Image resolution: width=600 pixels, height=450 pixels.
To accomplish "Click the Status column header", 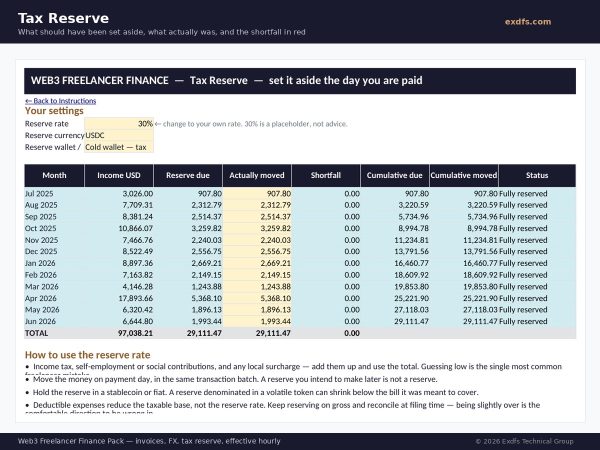I will 537,176.
